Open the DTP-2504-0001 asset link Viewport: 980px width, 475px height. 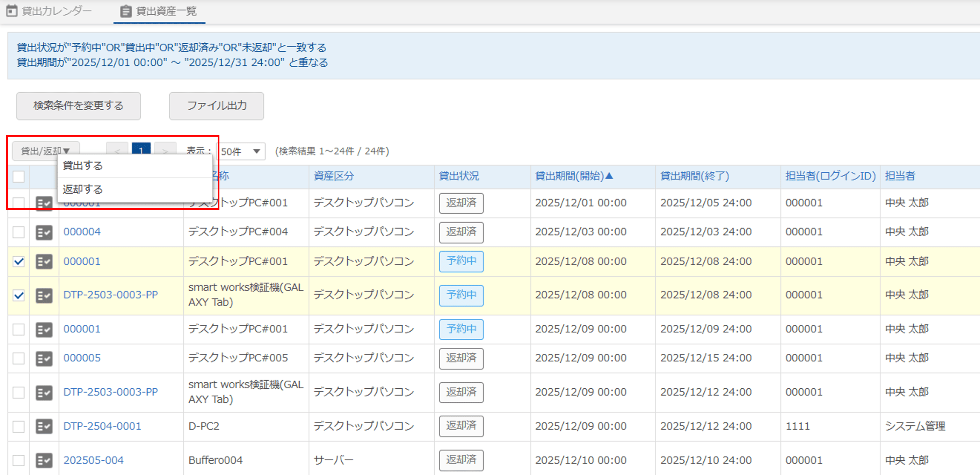click(102, 426)
